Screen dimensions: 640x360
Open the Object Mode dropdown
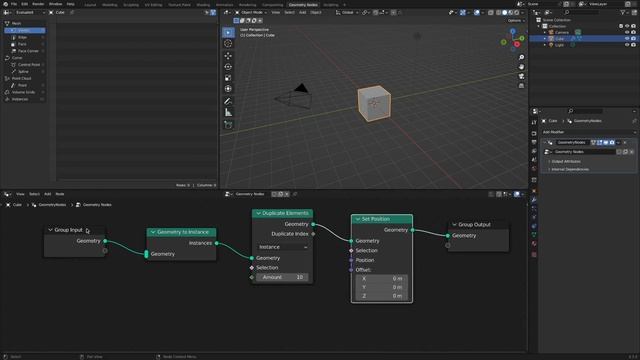pos(251,13)
